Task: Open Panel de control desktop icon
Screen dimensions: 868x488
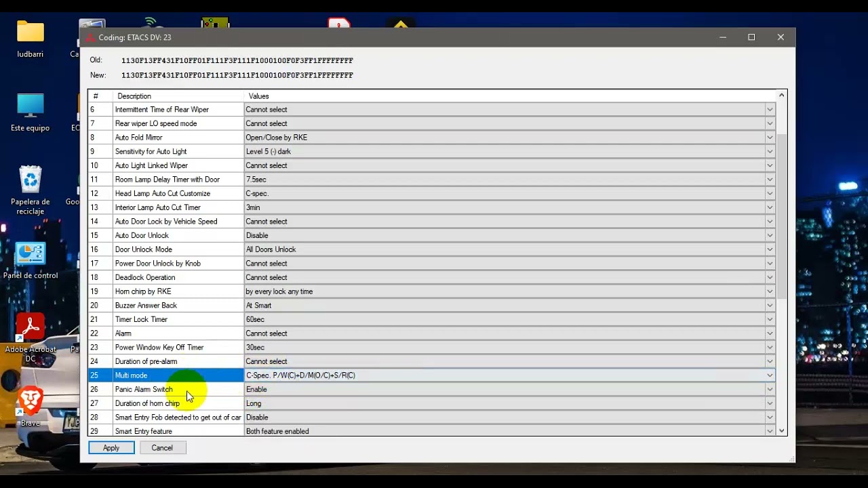Action: click(31, 261)
